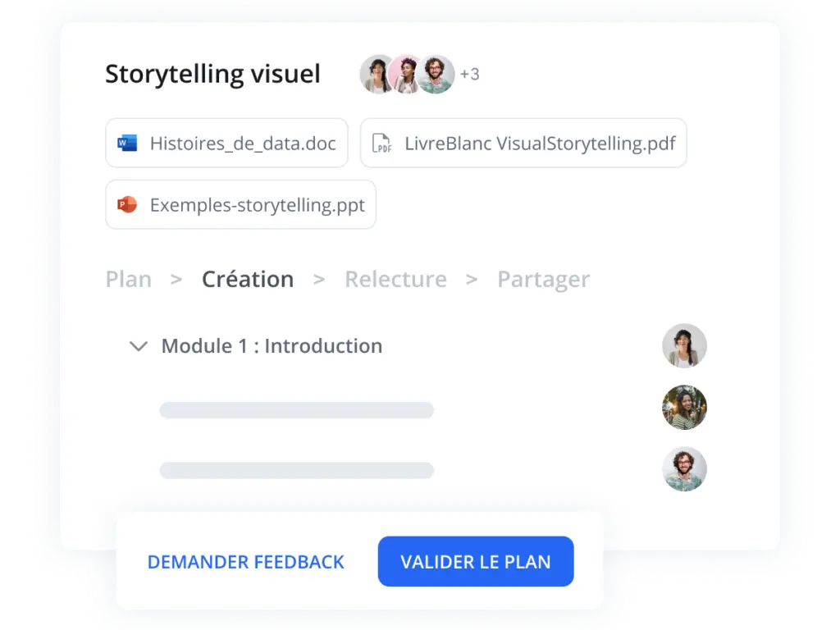Click the PowerPoint icon on Exemples-storytelling.ppt
Screen dimensions: 840x630
[127, 205]
